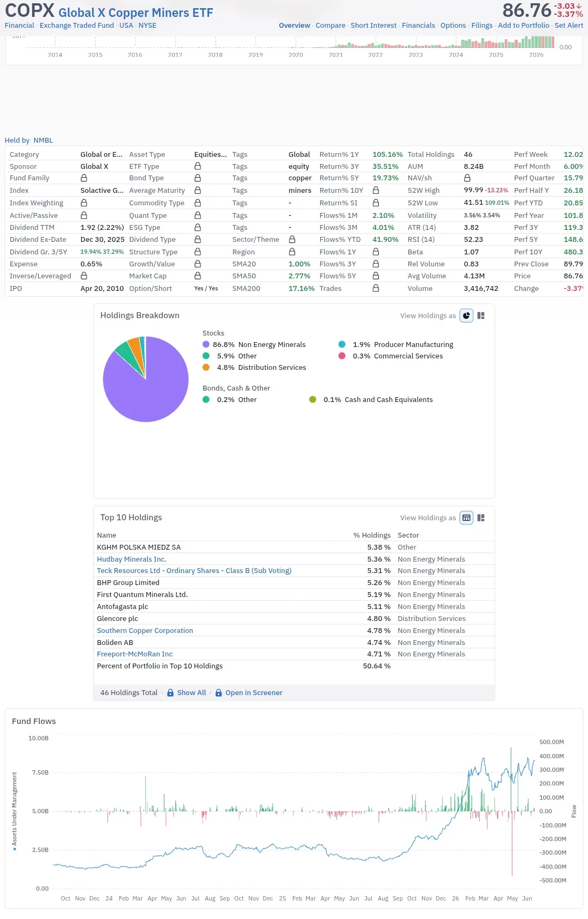588x919 pixels.
Task: Click the Producer Manufacturing legend dot
Action: coord(342,344)
